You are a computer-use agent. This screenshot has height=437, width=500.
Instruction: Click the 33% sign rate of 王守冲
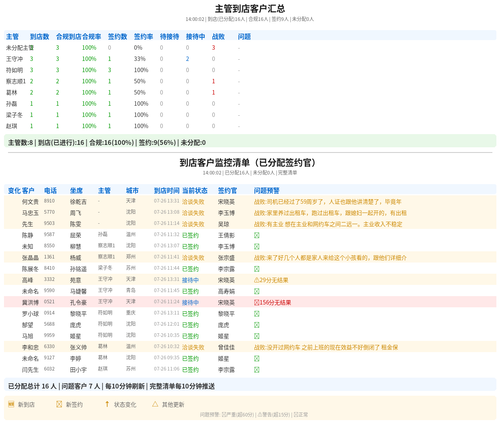[x=140, y=59]
